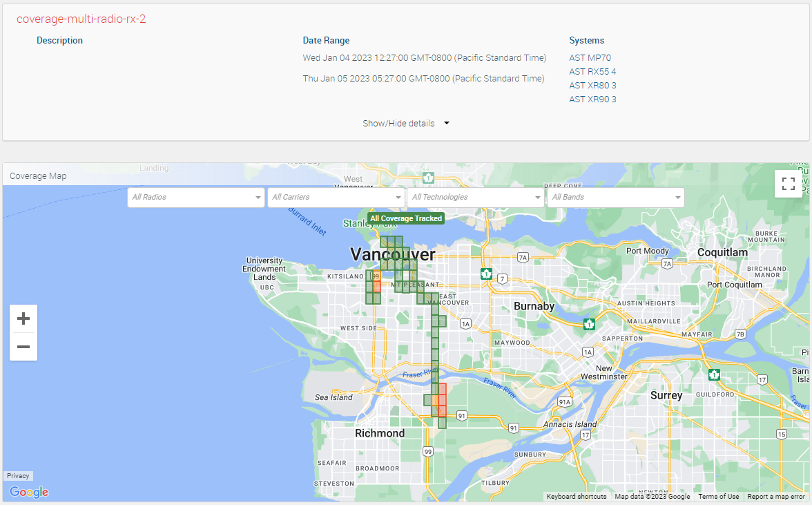812x505 pixels.
Task: Click the highway 99 shield near Richmond
Action: click(x=428, y=452)
